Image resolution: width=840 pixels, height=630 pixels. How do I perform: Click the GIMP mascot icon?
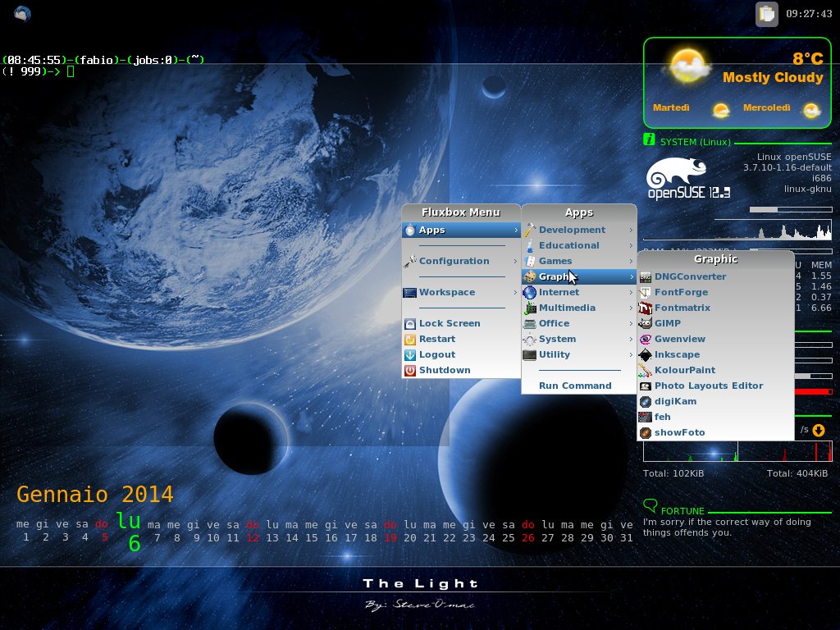(x=646, y=323)
